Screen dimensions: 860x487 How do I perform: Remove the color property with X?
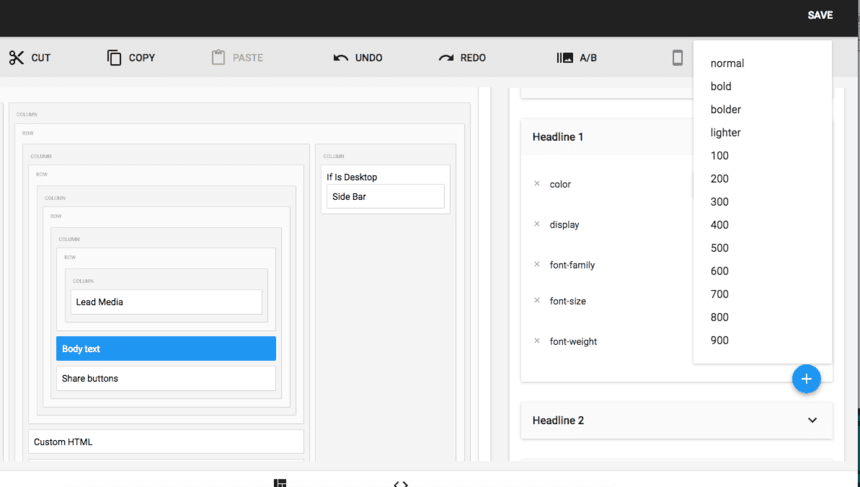[537, 184]
